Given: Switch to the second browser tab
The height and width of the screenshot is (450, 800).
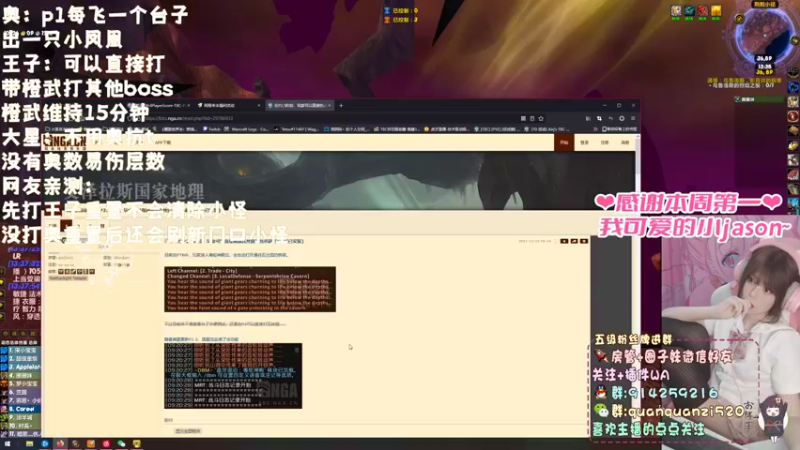Looking at the screenshot, I should [x=228, y=106].
